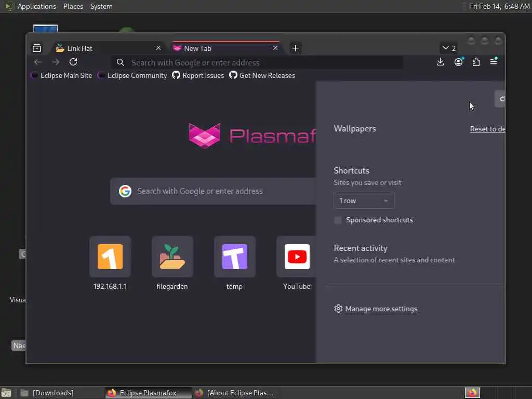The height and width of the screenshot is (399, 532).
Task: Open the account profile icon
Action: point(458,62)
